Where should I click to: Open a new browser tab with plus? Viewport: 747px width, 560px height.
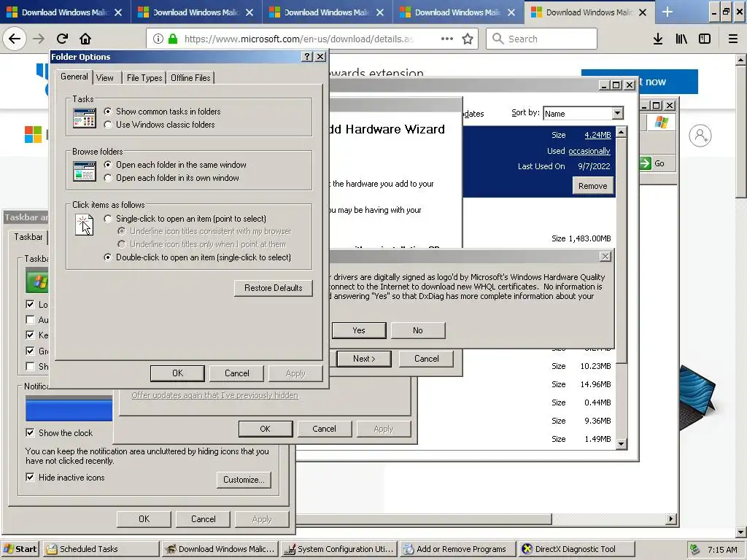click(667, 12)
